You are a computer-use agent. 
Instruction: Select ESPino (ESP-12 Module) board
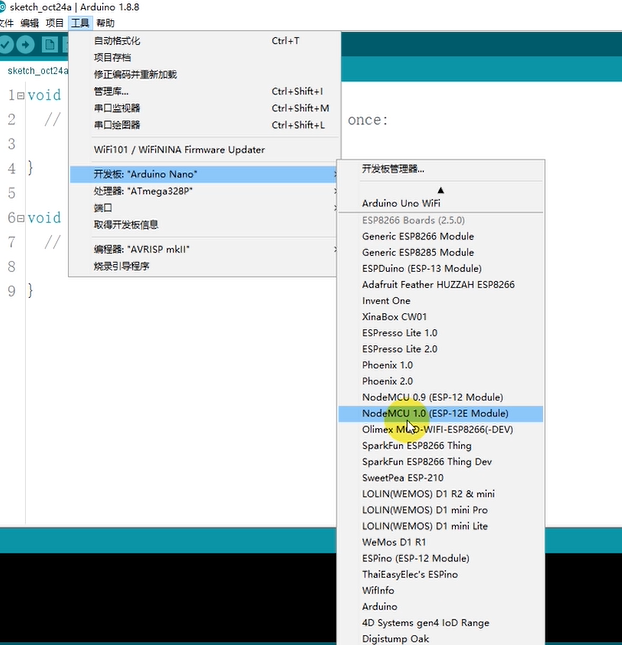(441, 558)
